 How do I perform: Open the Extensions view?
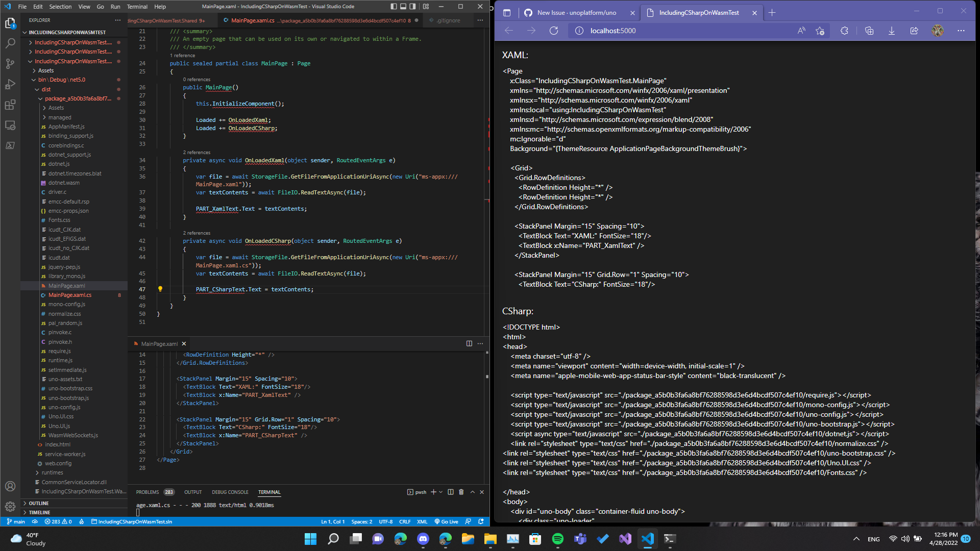(x=10, y=105)
